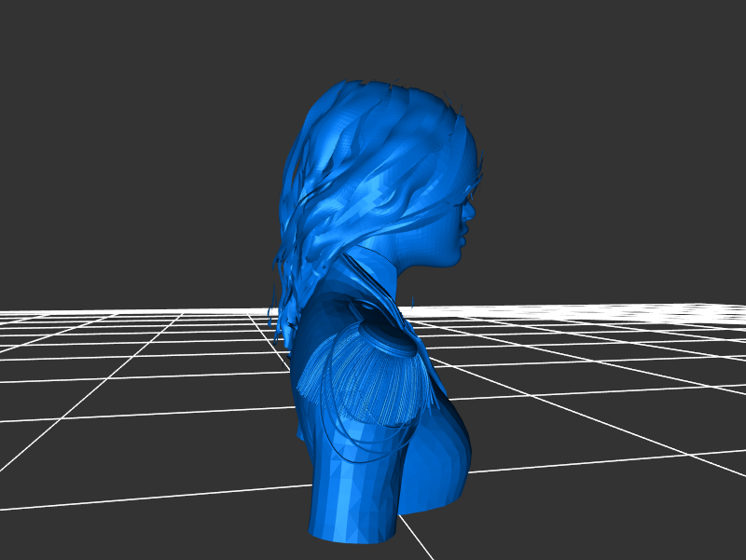Click the flat bottom base of the bust
746x560 pixels.
click(352, 533)
